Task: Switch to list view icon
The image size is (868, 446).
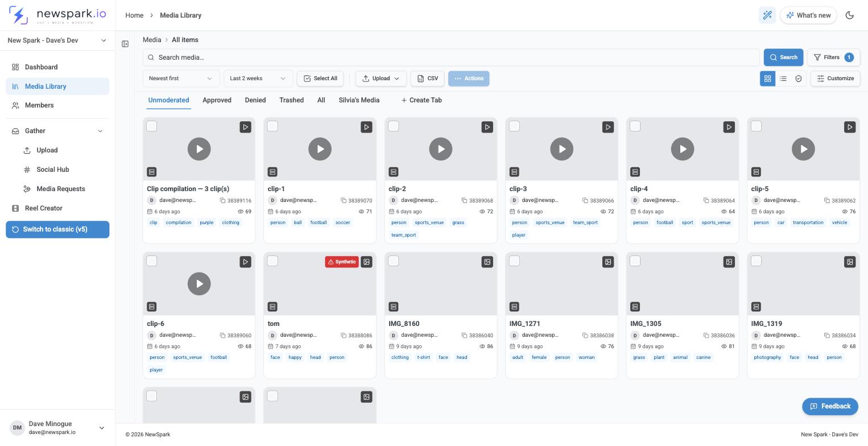Action: [783, 79]
